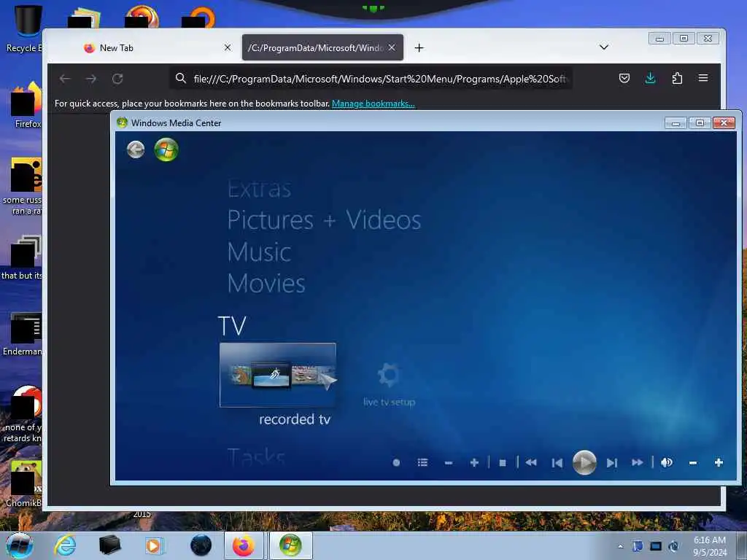Close the New Tab tab in Firefox
Screen dimensions: 747x560
[x=228, y=47]
